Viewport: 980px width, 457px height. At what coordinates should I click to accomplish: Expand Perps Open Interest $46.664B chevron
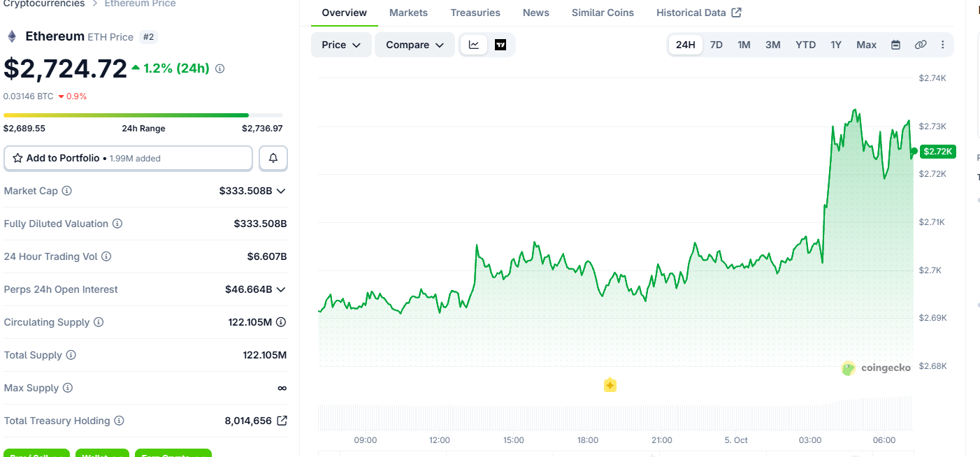tap(281, 289)
